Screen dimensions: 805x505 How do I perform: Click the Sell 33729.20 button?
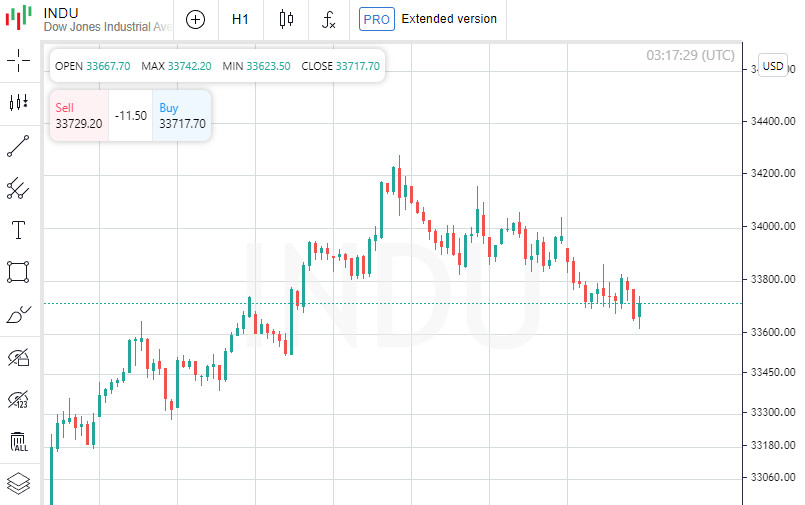pyautogui.click(x=78, y=116)
